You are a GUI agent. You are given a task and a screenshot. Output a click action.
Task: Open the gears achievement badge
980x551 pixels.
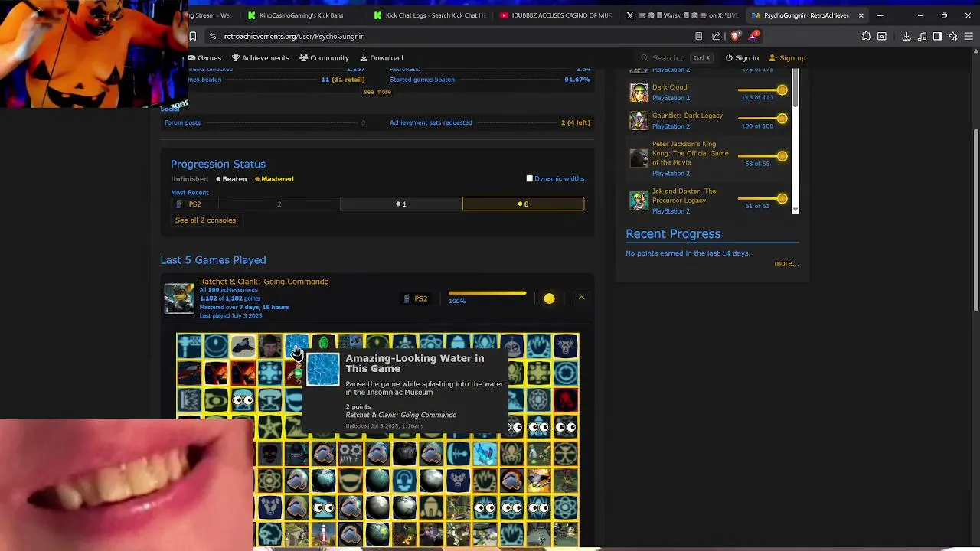(x=351, y=454)
